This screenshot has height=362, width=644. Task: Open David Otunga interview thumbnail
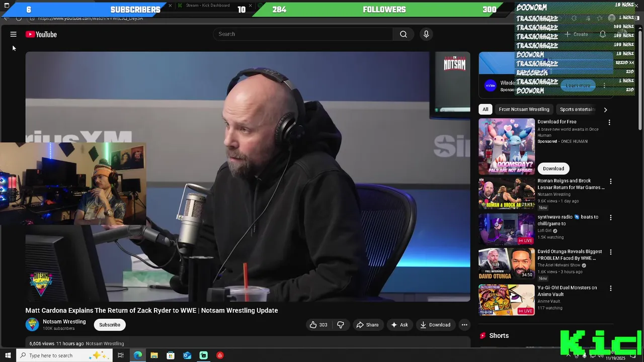[x=507, y=264]
